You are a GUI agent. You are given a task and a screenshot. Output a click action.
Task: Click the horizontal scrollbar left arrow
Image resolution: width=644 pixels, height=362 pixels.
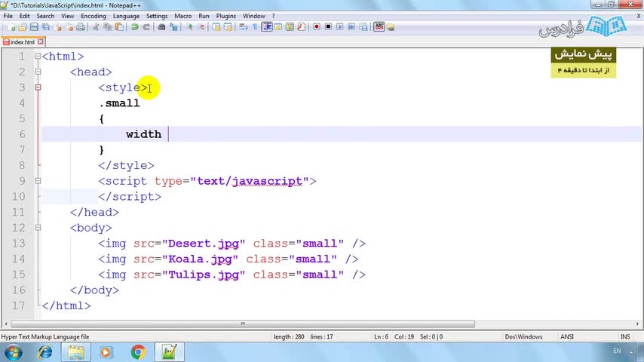(6, 324)
